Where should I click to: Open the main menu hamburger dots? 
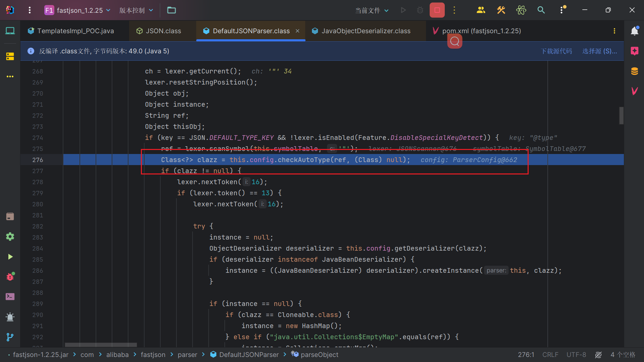point(30,10)
